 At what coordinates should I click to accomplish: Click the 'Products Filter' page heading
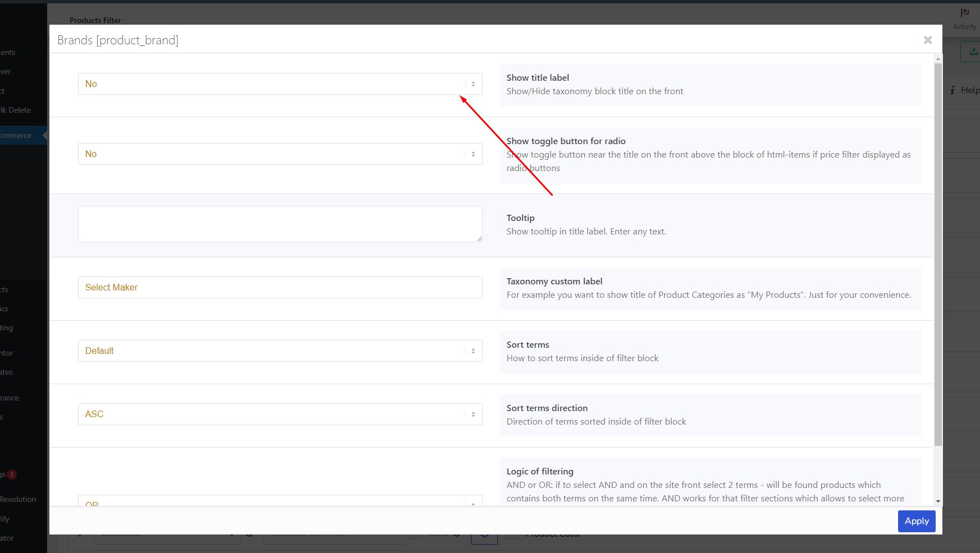95,20
